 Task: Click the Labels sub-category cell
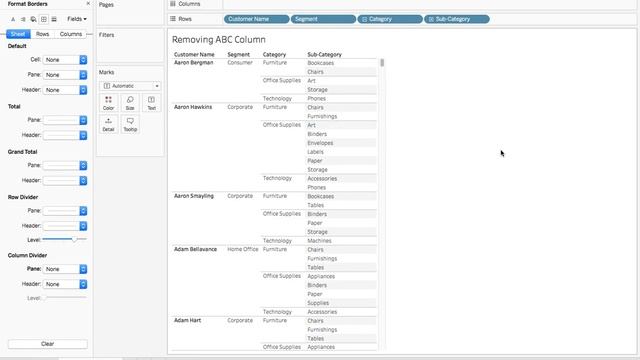(x=316, y=152)
